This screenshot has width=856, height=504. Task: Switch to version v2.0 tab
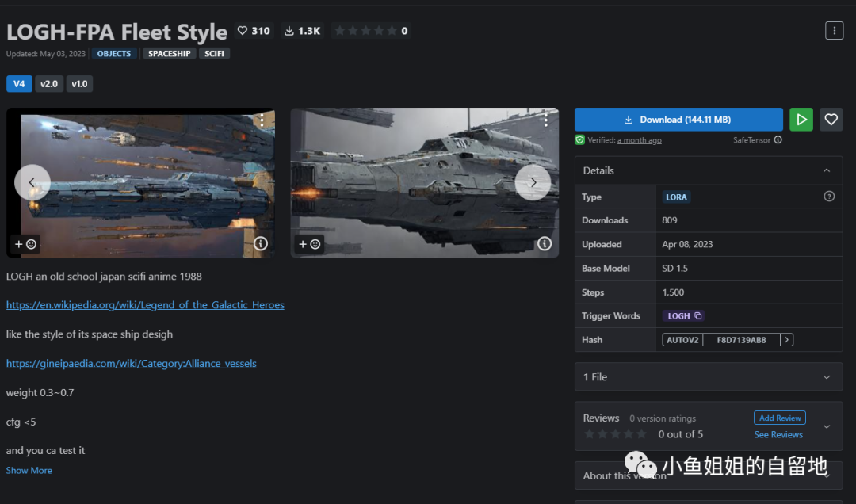[x=49, y=84]
